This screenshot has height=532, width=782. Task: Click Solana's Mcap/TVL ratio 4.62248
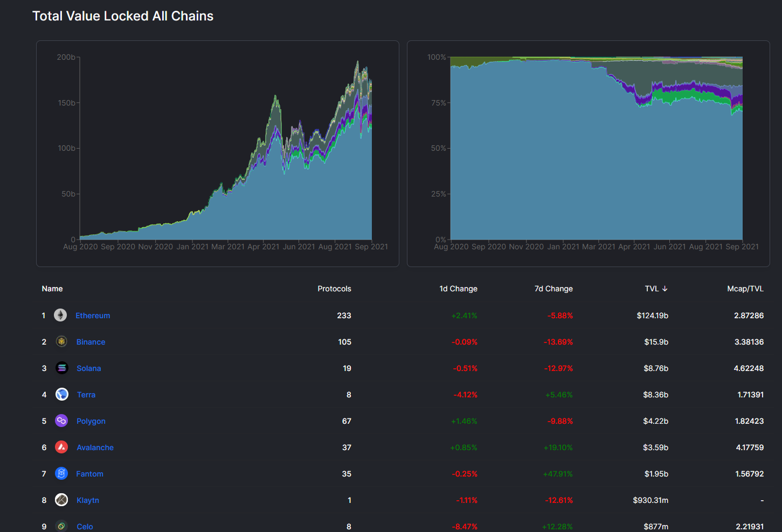pos(749,368)
